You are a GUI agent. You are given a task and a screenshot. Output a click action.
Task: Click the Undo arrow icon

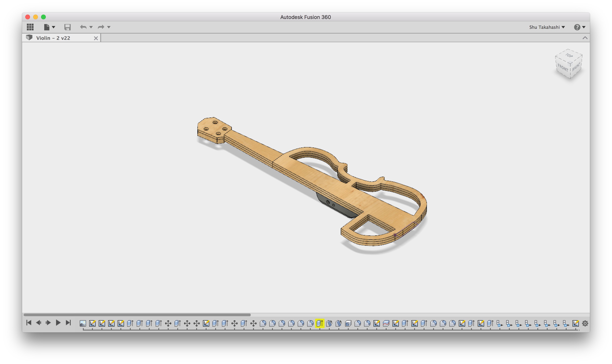83,27
